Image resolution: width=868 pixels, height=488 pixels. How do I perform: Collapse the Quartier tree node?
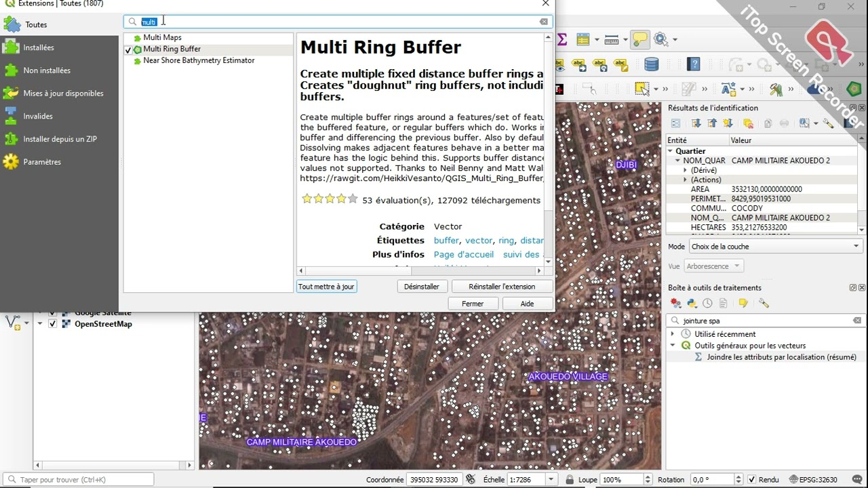pos(671,151)
